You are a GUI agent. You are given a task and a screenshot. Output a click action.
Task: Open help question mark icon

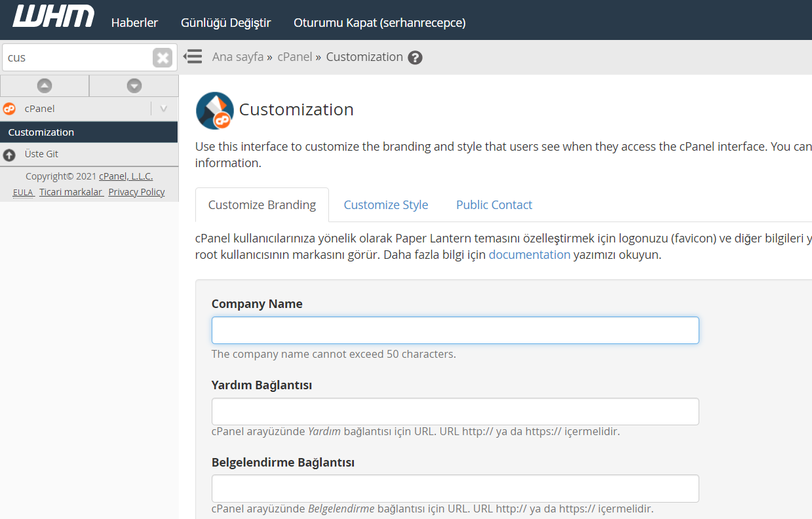415,58
